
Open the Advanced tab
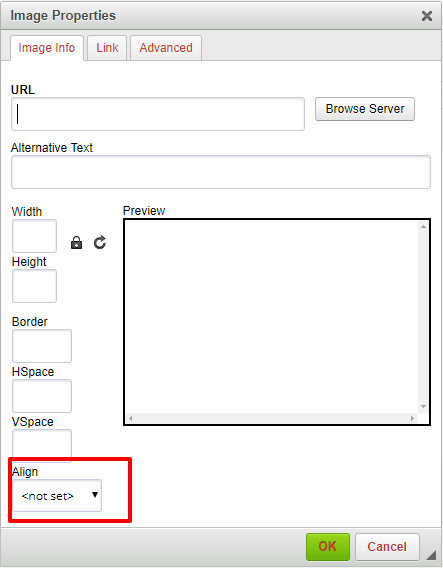pos(166,48)
